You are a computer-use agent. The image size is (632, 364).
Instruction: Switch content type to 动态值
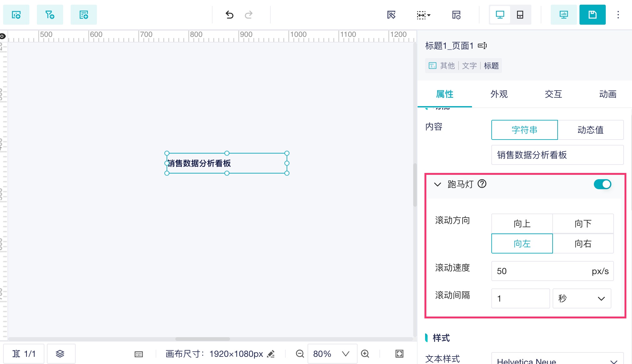590,130
